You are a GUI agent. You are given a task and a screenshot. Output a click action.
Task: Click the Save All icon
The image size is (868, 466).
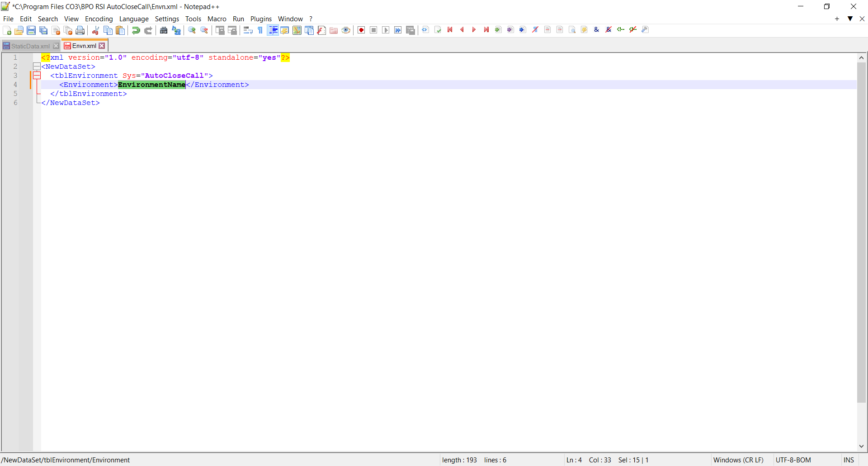43,30
